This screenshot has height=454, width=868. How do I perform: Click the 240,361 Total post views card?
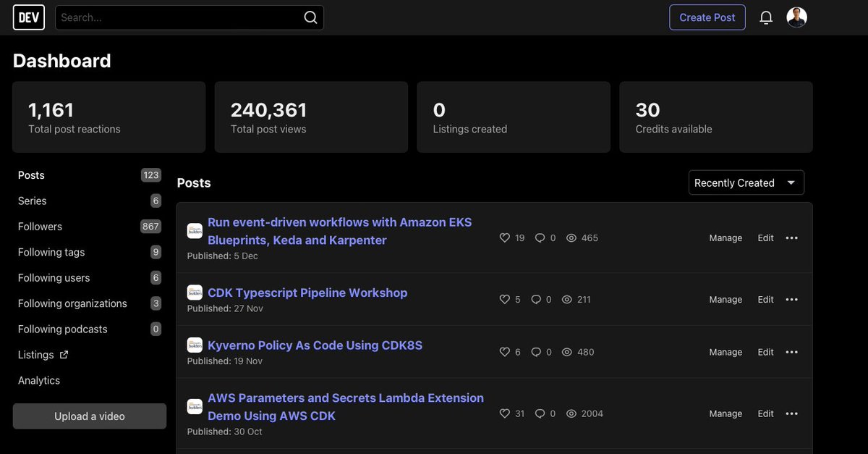pyautogui.click(x=311, y=117)
